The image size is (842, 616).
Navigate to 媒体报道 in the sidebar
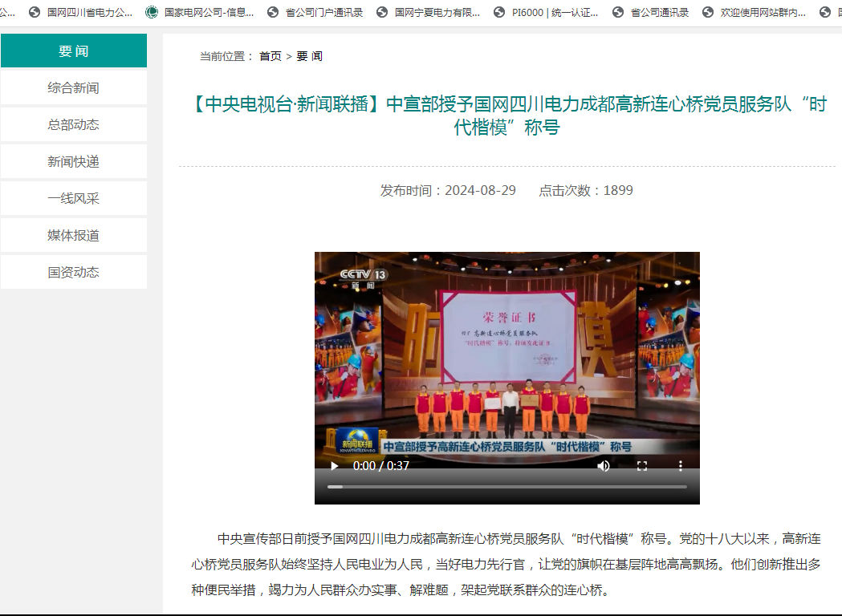pyautogui.click(x=74, y=235)
